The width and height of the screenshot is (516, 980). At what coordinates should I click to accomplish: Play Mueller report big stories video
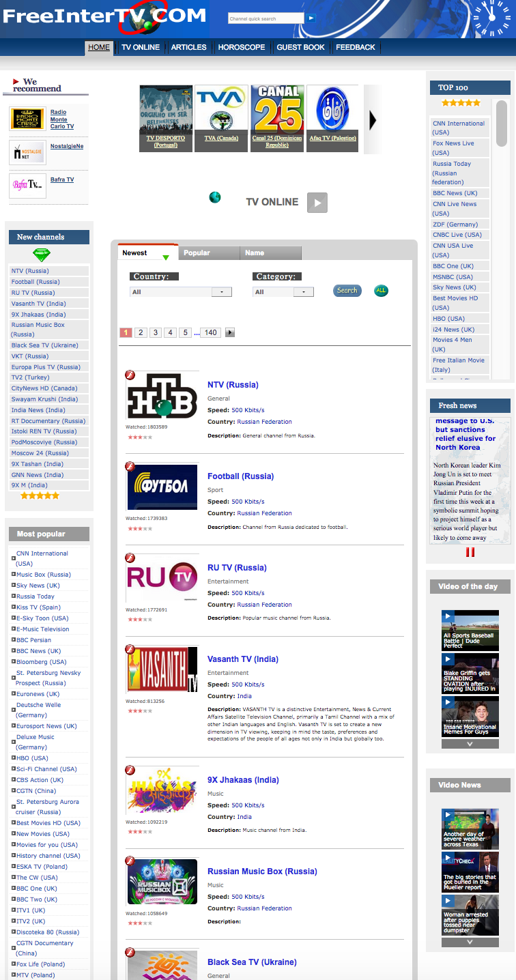[470, 871]
